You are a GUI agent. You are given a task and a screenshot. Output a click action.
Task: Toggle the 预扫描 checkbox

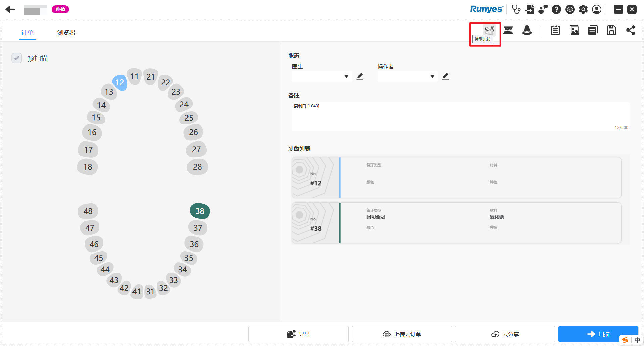17,58
